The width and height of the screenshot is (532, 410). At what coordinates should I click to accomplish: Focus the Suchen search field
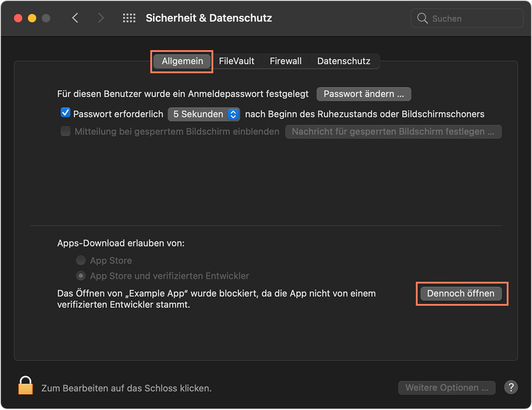tap(467, 19)
